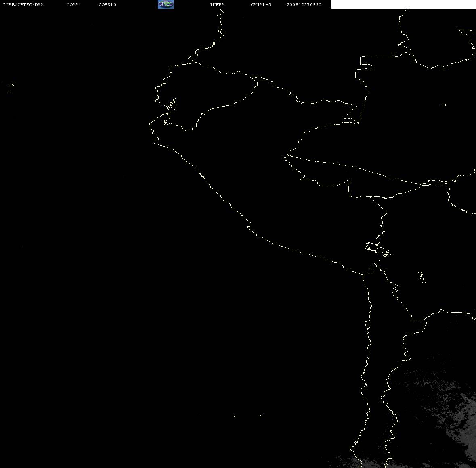The image size is (476, 468).
Task: Click the small circular outline near right edge
Action: (x=444, y=105)
